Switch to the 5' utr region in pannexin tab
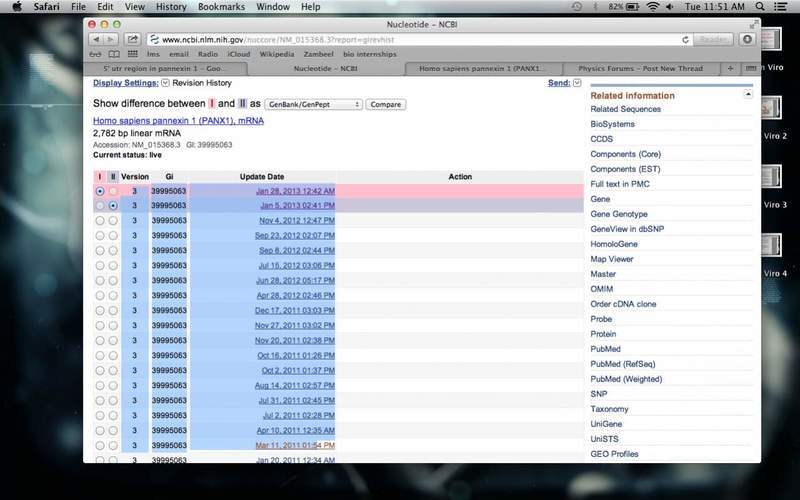Image resolution: width=800 pixels, height=500 pixels. (164, 68)
